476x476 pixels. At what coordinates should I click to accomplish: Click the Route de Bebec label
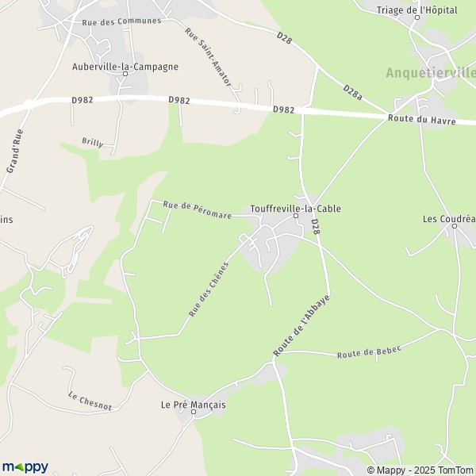369,351
